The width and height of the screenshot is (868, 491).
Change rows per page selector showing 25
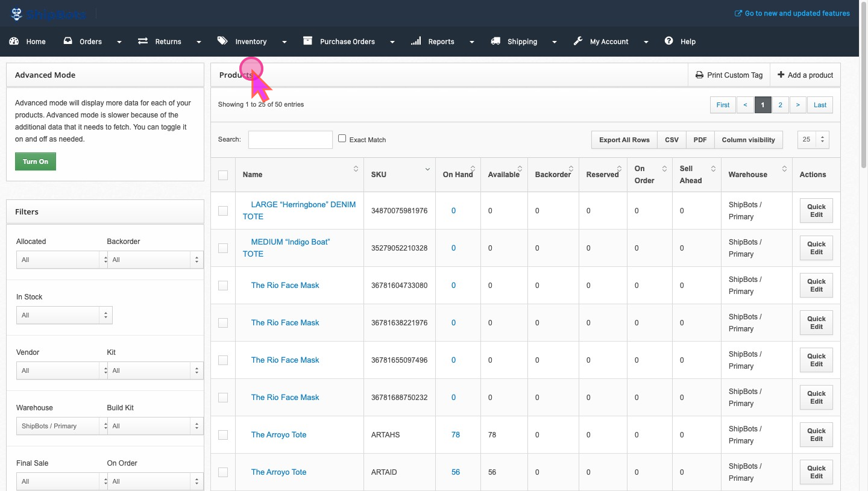(813, 140)
